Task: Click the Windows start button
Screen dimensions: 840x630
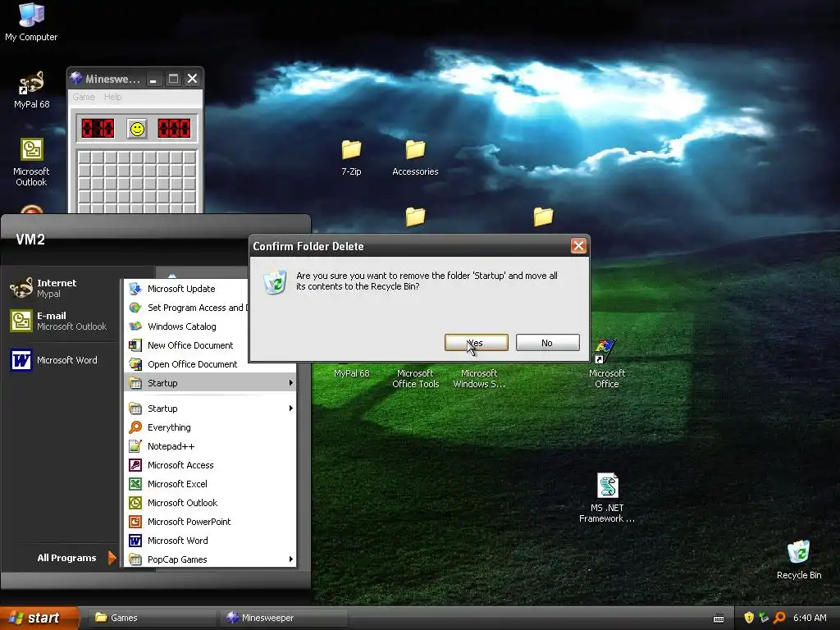Action: pyautogui.click(x=39, y=618)
